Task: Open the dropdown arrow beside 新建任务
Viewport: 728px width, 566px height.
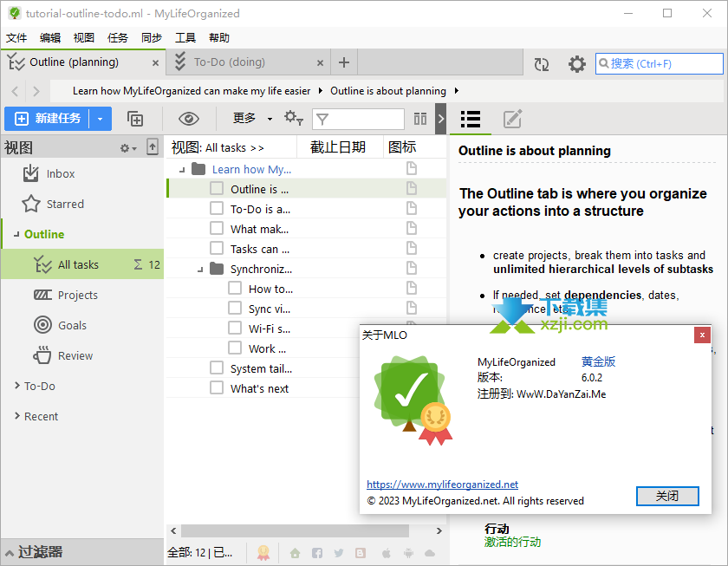Action: tap(100, 119)
